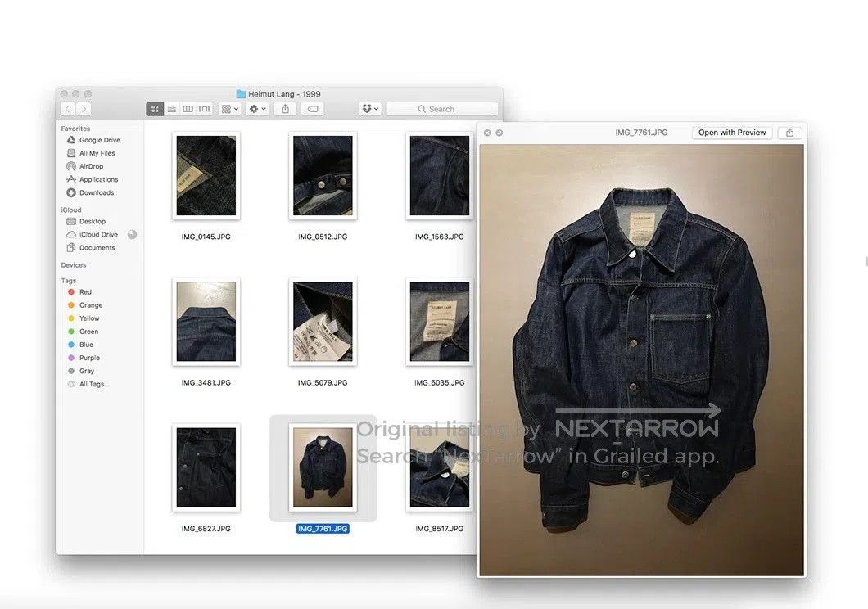The image size is (868, 609).
Task: Open the action gear menu
Action: pyautogui.click(x=257, y=109)
